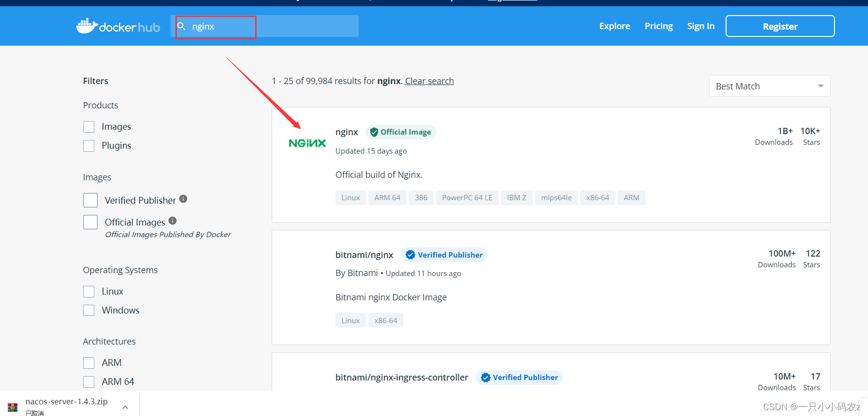
Task: Click the x86-64 tag on nginx official result
Action: pyautogui.click(x=598, y=198)
